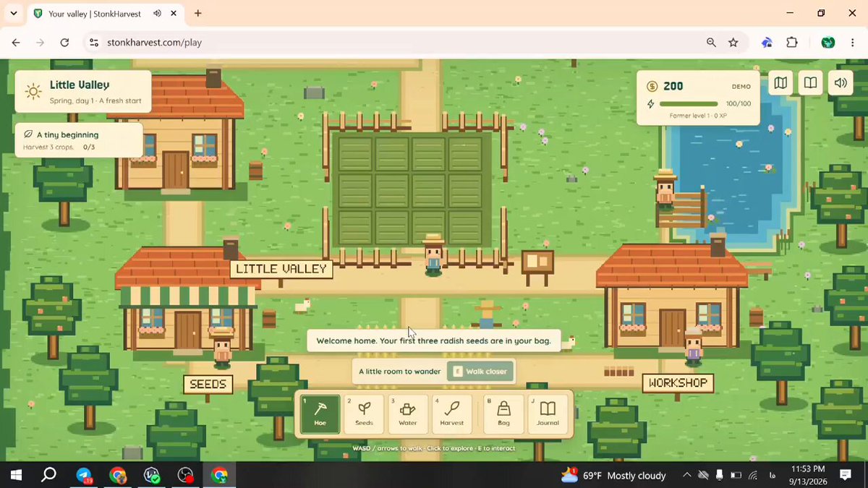This screenshot has height=488, width=868.
Task: Open the Windows Start menu
Action: (16, 475)
